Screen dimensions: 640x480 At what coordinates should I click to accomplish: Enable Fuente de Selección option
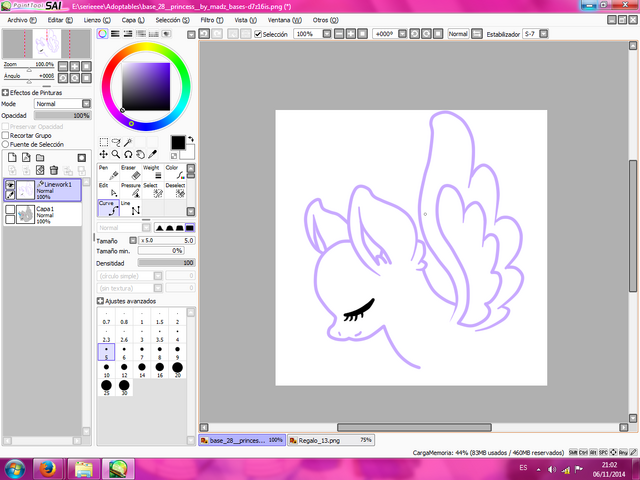tap(5, 144)
